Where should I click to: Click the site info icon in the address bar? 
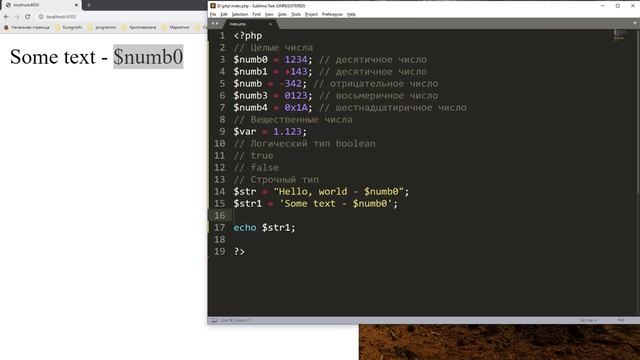coord(41,17)
